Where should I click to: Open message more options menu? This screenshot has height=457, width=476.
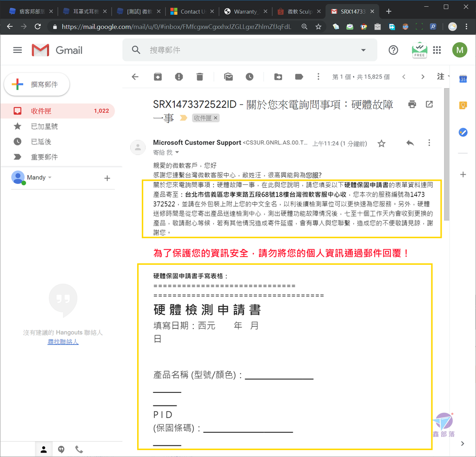click(429, 143)
